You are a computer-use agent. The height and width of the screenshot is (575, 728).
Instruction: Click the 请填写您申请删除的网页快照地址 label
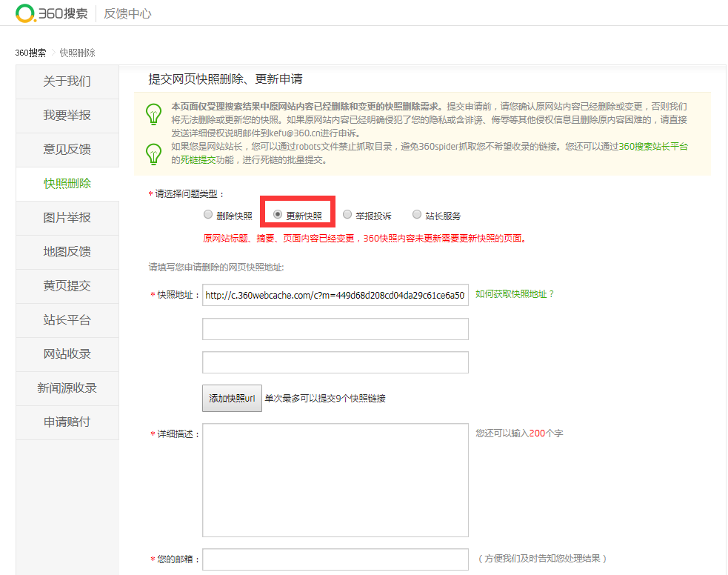(216, 267)
